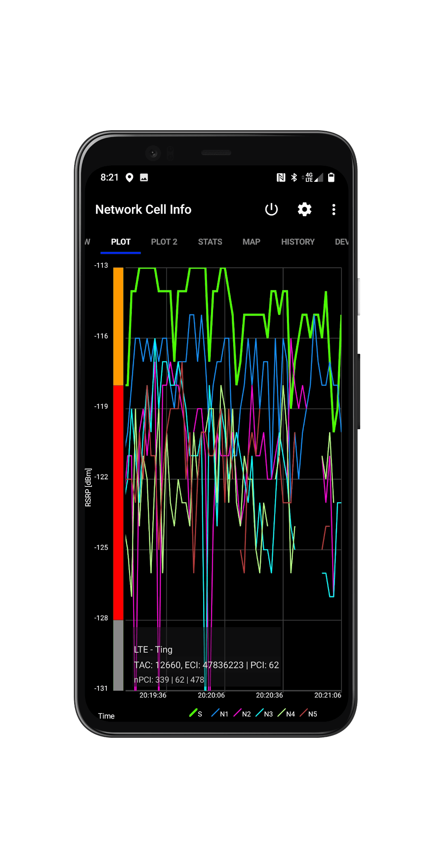Viewport: 434px width, 868px height.
Task: Select the currently active PLOT tab
Action: click(x=121, y=242)
